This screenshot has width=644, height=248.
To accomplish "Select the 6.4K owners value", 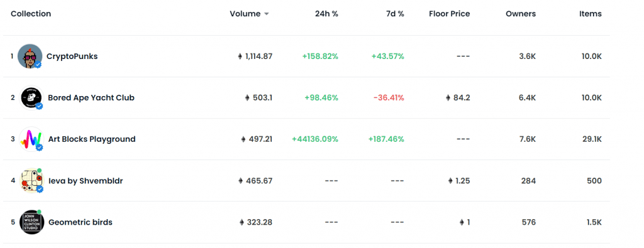I will tap(528, 97).
